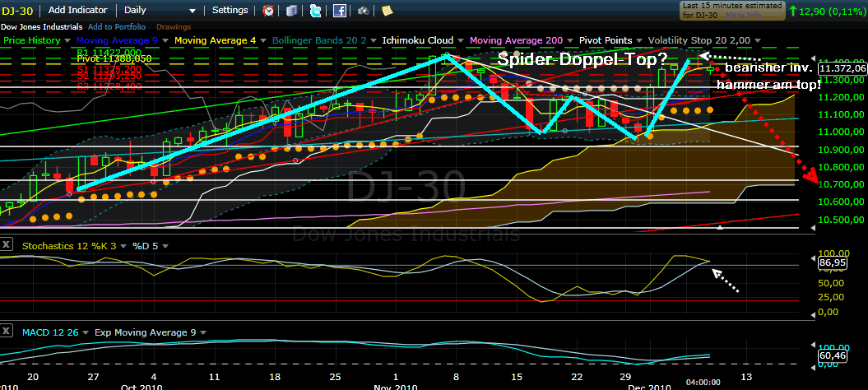
Task: Share chart via Twitter icon
Action: 316,10
